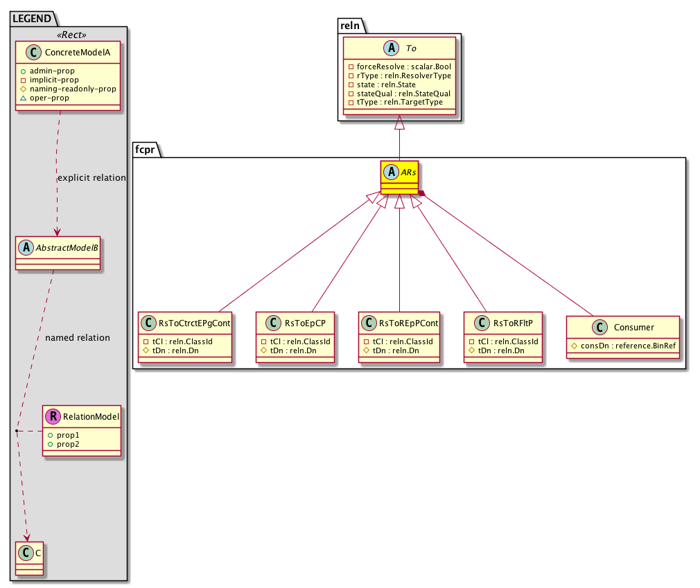The height and width of the screenshot is (588, 700).
Task: Click the yellow ARs abstract class icon
Action: [390, 170]
